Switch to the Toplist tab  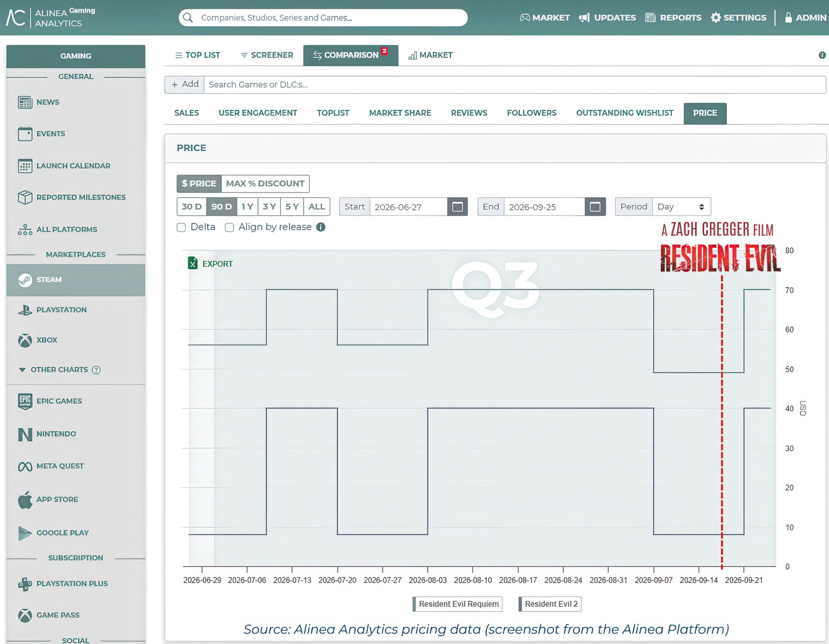point(333,113)
